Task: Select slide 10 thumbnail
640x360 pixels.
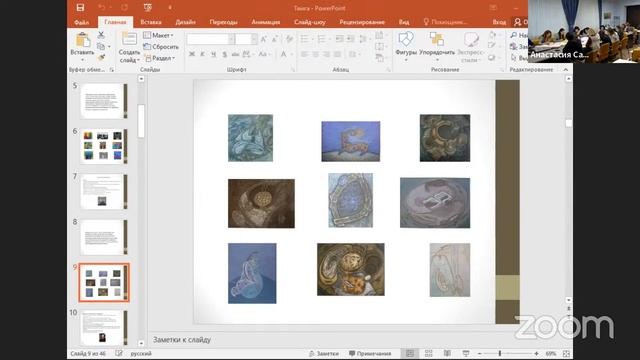Action: point(104,328)
